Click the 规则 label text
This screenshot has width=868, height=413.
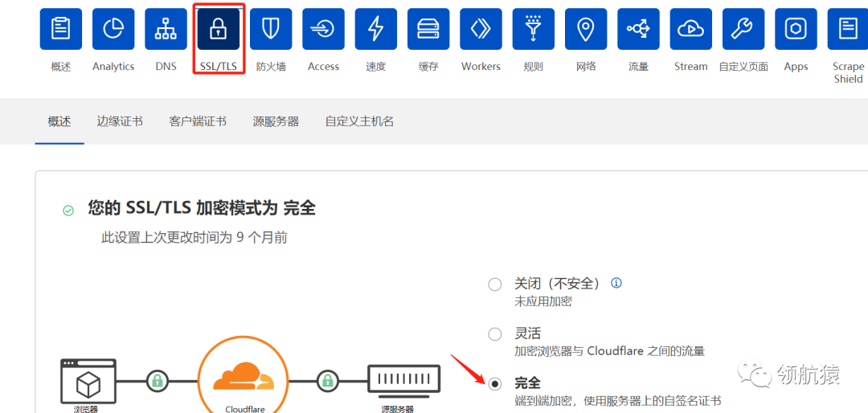[534, 67]
